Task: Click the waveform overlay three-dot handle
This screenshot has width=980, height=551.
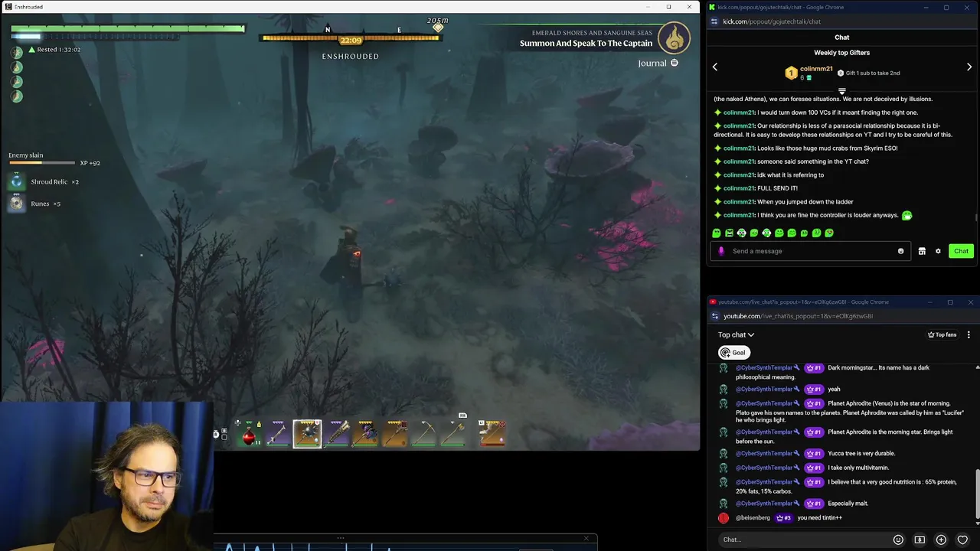Action: pos(340,538)
